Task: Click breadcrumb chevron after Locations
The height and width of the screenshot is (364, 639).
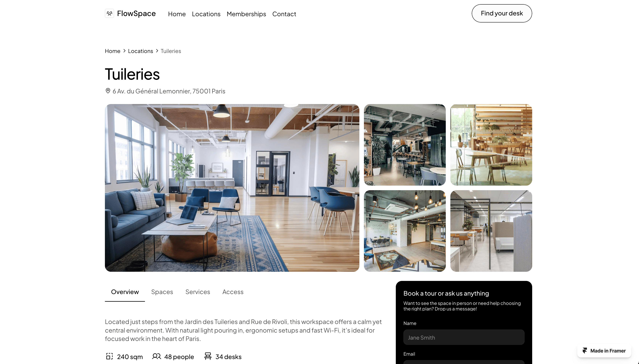Action: pos(157,51)
